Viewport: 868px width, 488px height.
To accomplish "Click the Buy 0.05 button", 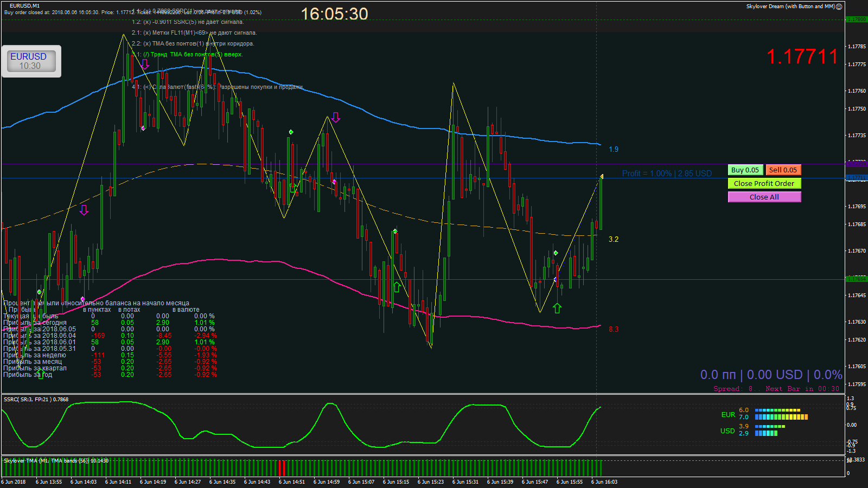I will [x=745, y=170].
